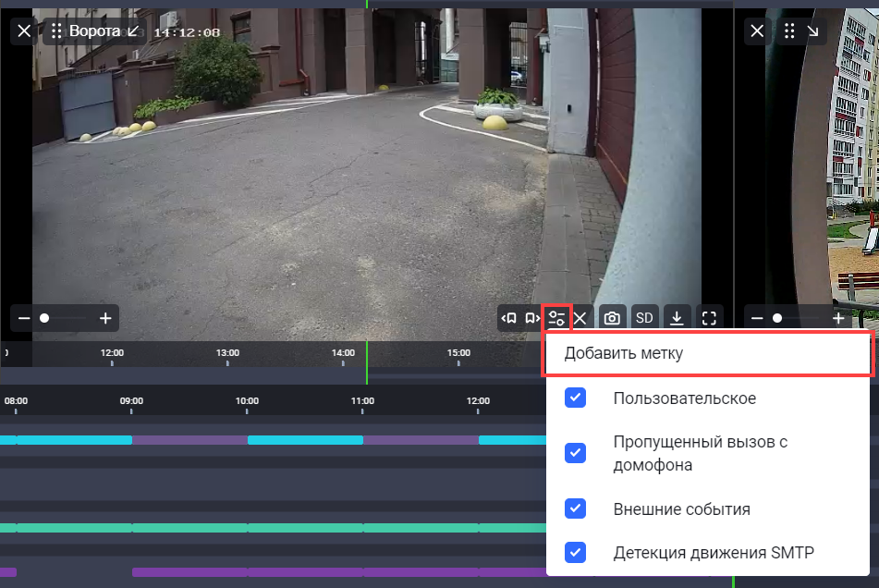This screenshot has height=588, width=879.
Task: Toggle Пропущенный вызов с домофона checkbox
Action: (x=575, y=453)
